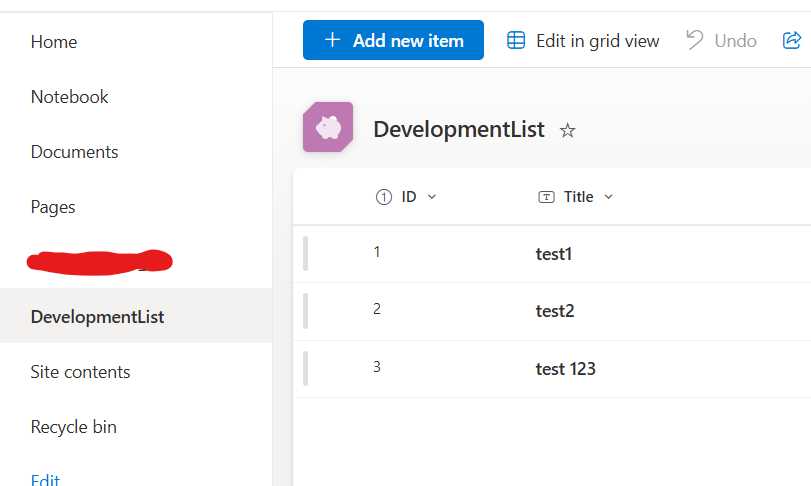This screenshot has width=811, height=486.
Task: Click the plus icon in Add new item
Action: tap(332, 41)
